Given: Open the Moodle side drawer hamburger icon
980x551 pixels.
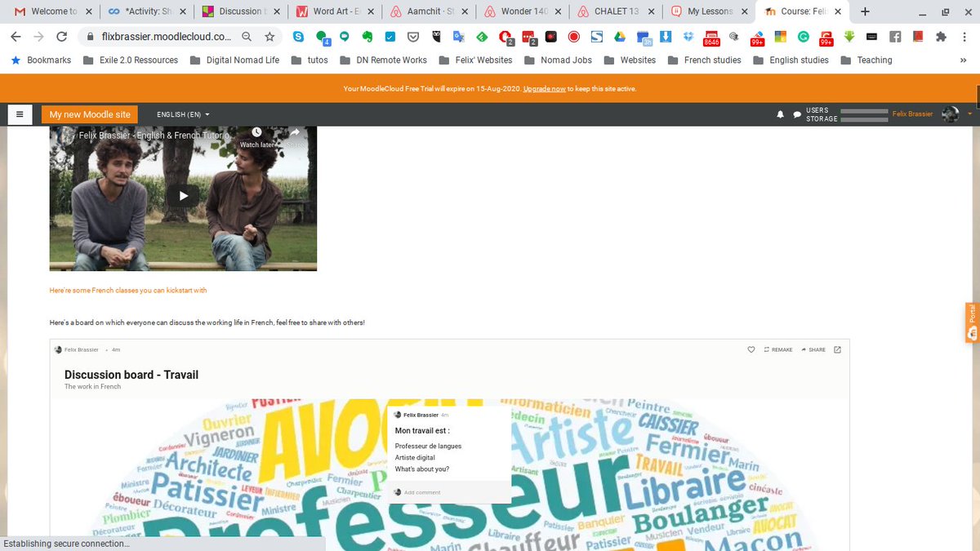Looking at the screenshot, I should pos(20,114).
